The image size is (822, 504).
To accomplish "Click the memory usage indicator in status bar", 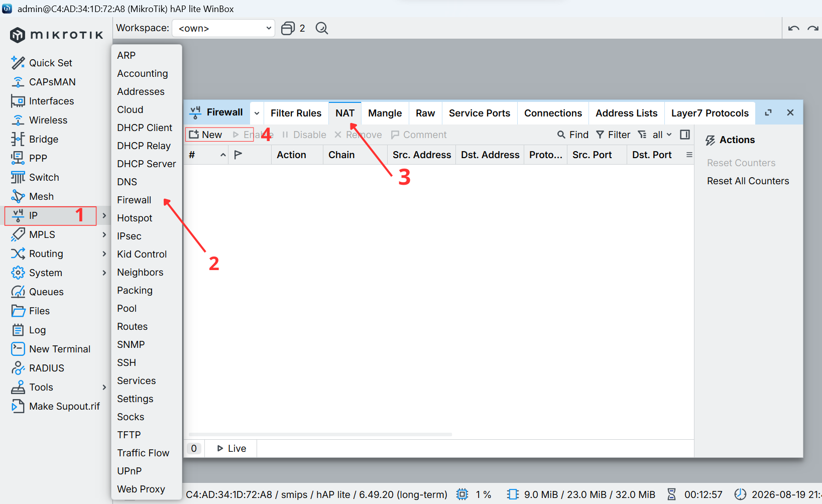I will coord(581,494).
